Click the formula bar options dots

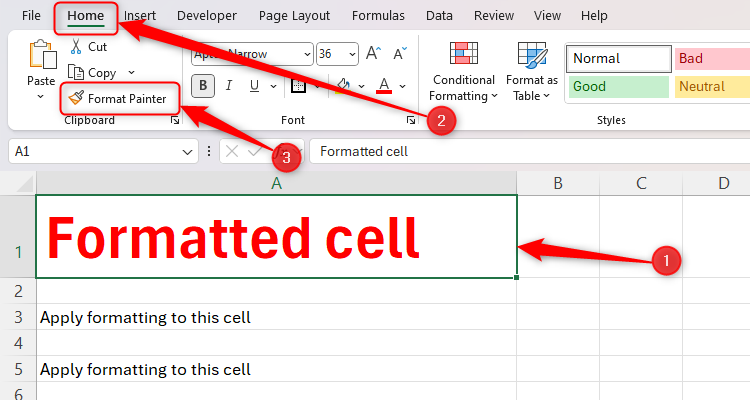pos(209,152)
